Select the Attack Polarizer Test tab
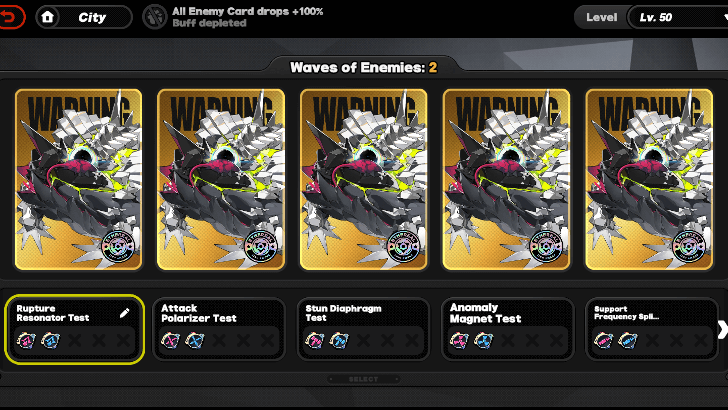 click(x=219, y=329)
